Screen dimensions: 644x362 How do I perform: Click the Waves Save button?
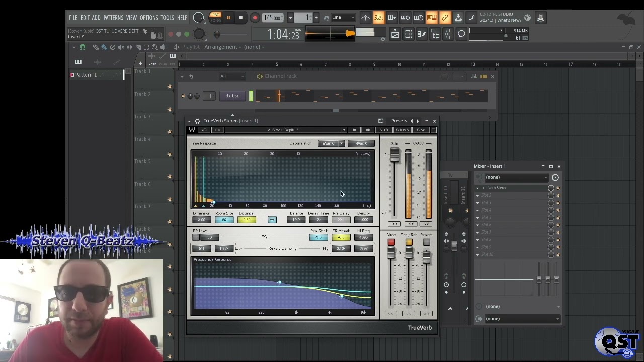click(x=421, y=130)
